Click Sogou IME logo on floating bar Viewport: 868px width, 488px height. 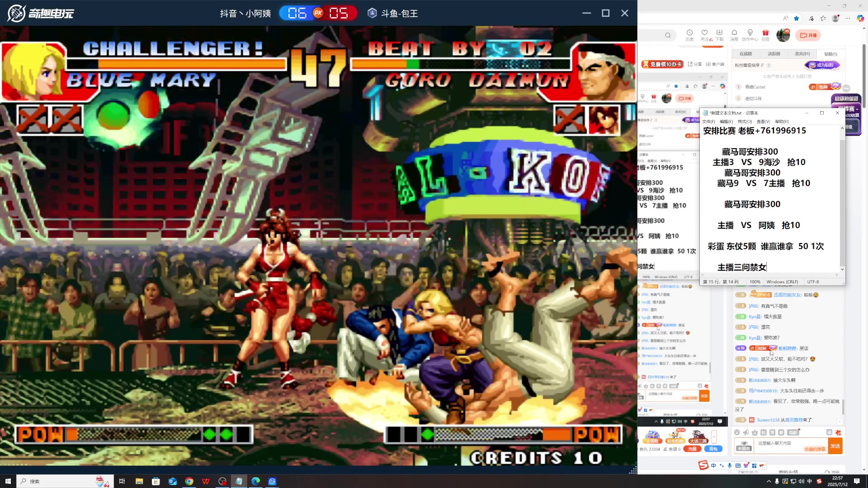click(x=703, y=465)
